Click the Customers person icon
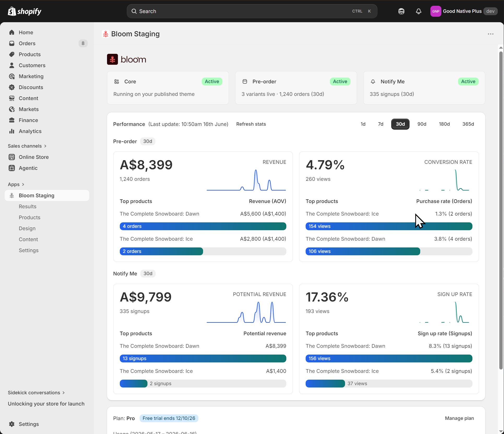Image resolution: width=504 pixels, height=434 pixels. click(12, 65)
